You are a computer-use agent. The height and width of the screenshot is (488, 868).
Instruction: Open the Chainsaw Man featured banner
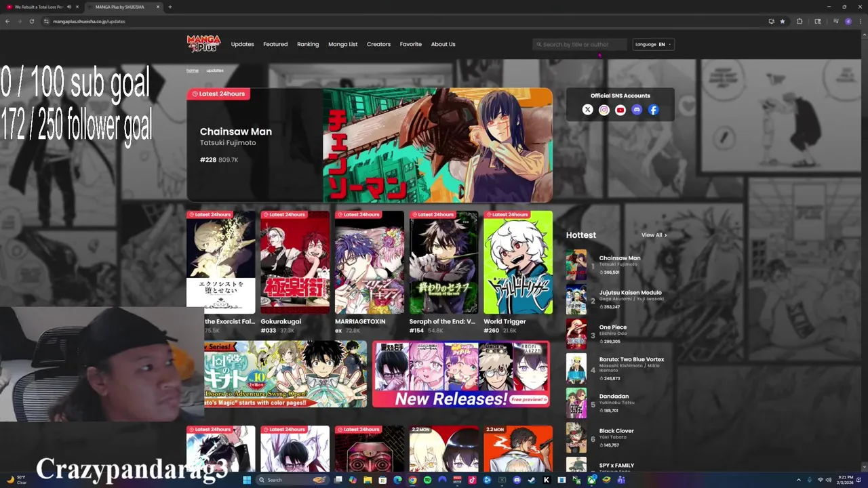tap(370, 144)
